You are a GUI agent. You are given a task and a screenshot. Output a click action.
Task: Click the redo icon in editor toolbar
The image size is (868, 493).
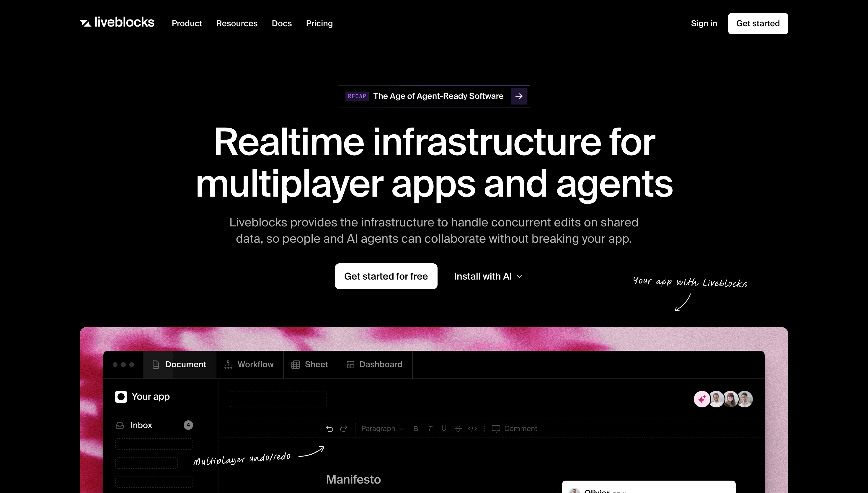point(344,429)
